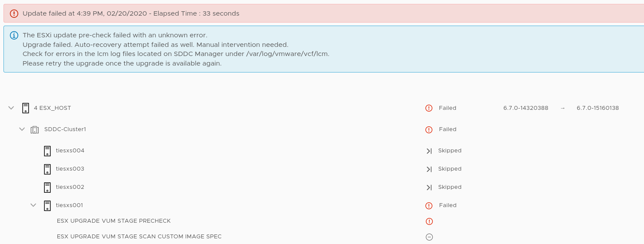
Task: Click the pending circle icon for SCAN CUSTOM IMAGE SPEC
Action: click(x=429, y=237)
